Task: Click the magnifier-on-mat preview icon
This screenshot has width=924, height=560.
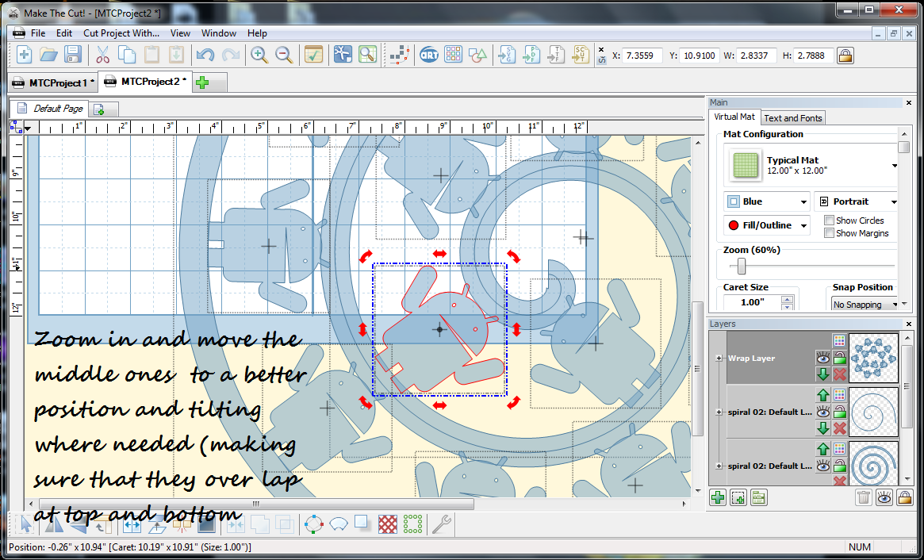Action: [367, 56]
